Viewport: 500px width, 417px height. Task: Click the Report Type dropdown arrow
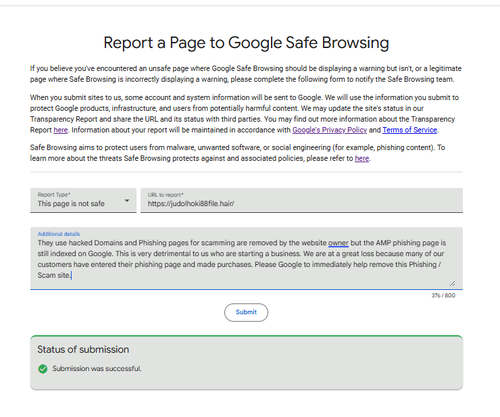[127, 201]
